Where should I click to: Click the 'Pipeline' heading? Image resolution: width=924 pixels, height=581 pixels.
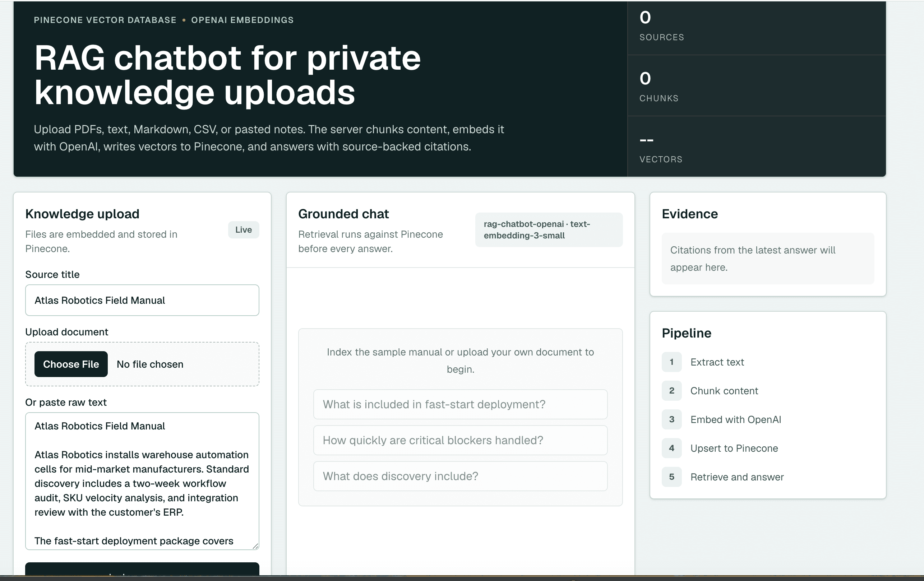coord(687,333)
